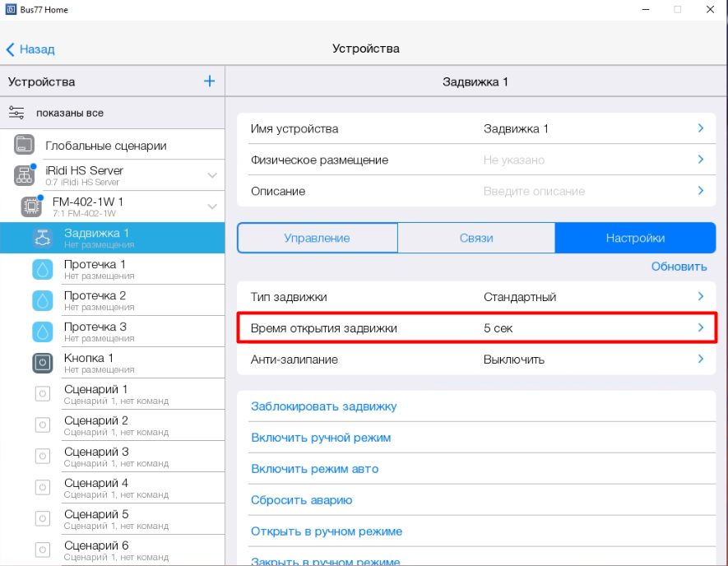Select the Global scenarios icon
The image size is (728, 566).
pyautogui.click(x=24, y=146)
